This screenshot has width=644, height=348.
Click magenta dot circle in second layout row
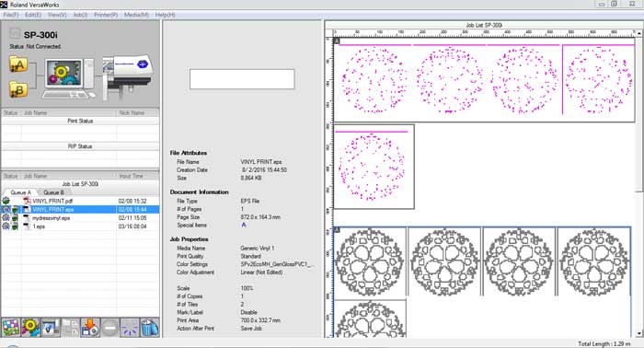[372, 168]
